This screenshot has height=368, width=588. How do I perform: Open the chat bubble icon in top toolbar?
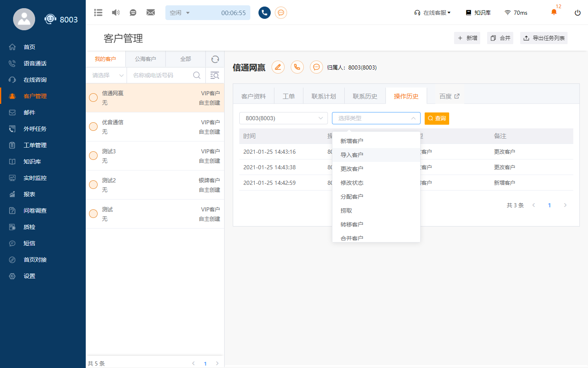tap(133, 13)
